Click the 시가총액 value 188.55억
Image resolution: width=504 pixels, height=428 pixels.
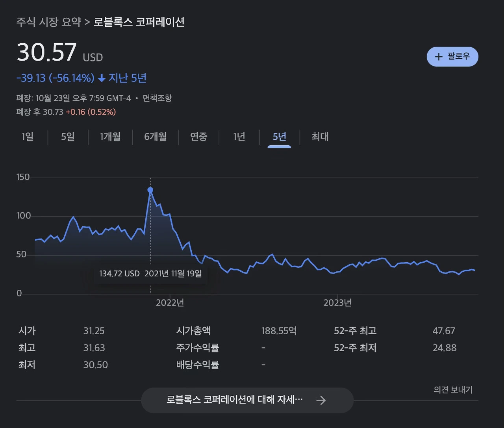(279, 331)
